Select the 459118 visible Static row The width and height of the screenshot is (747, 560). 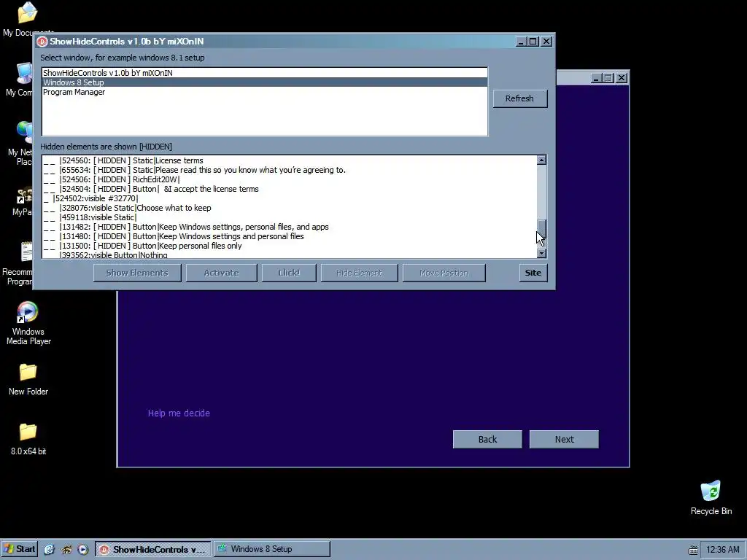pos(289,217)
